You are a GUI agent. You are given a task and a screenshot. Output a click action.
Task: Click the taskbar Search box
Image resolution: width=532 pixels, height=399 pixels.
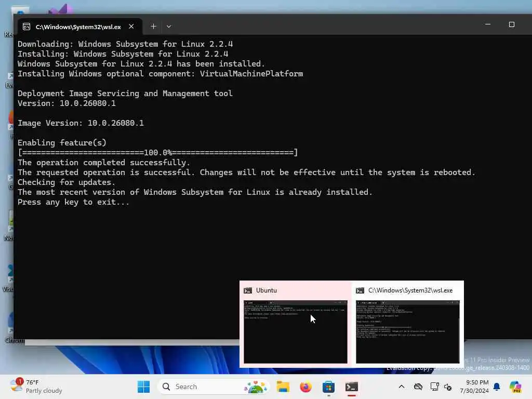[x=214, y=387]
